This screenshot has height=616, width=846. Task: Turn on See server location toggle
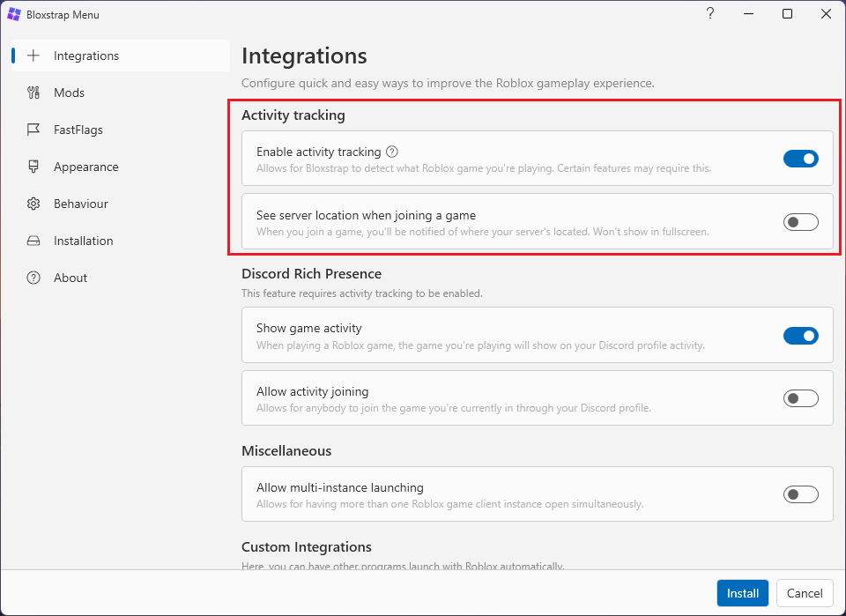coord(800,222)
